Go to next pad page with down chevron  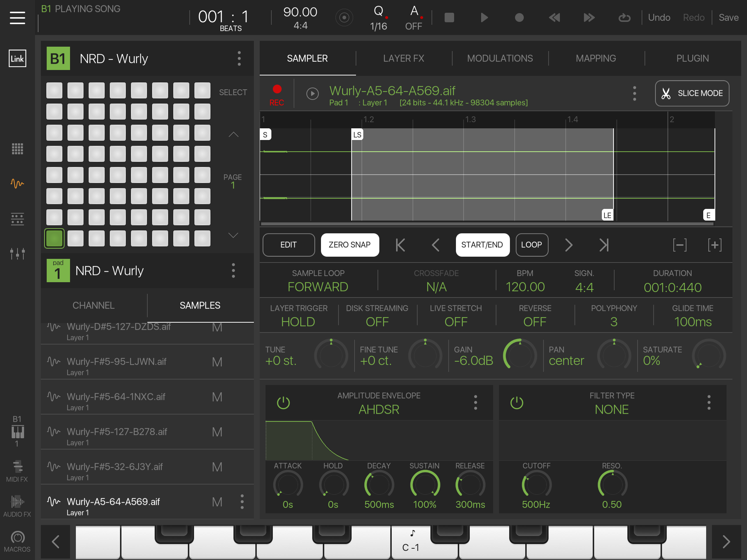click(233, 235)
